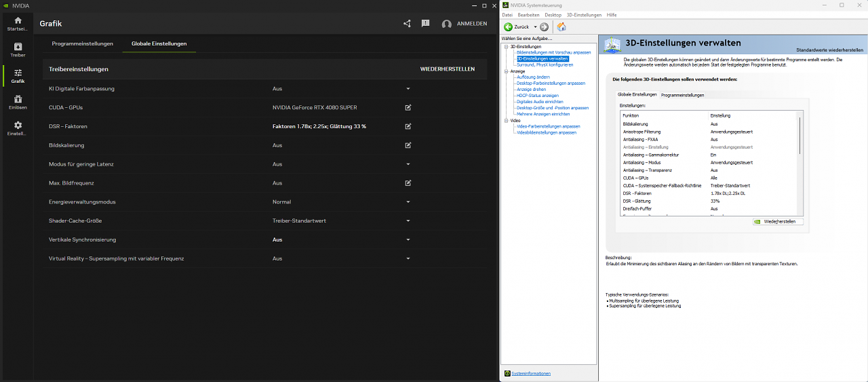Viewport: 868px width, 382px height.
Task: Open Mehrere Anzeigen einrichten
Action: [542, 114]
